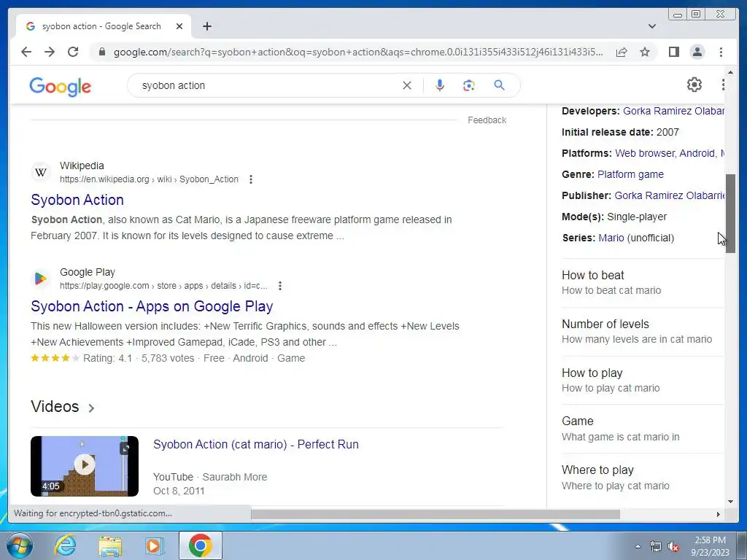Screen dimensions: 747x560
Task: Open the Syobon Action Perfect Run video link
Action: point(256,444)
